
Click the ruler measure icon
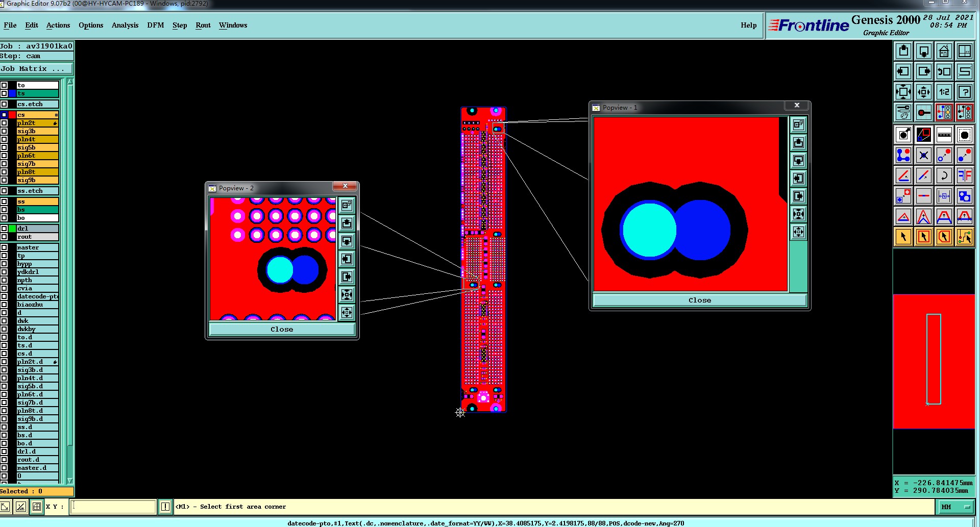point(944,135)
